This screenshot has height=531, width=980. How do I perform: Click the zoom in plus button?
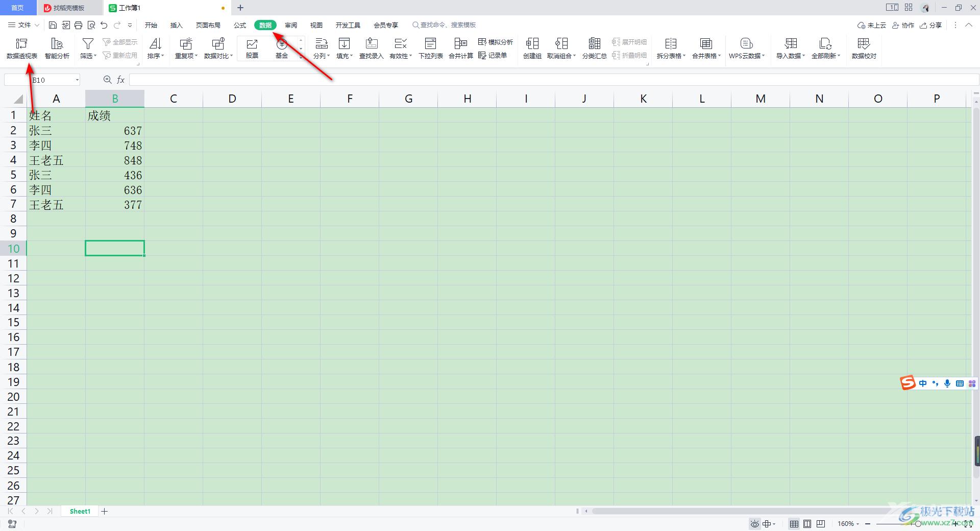tap(955, 524)
